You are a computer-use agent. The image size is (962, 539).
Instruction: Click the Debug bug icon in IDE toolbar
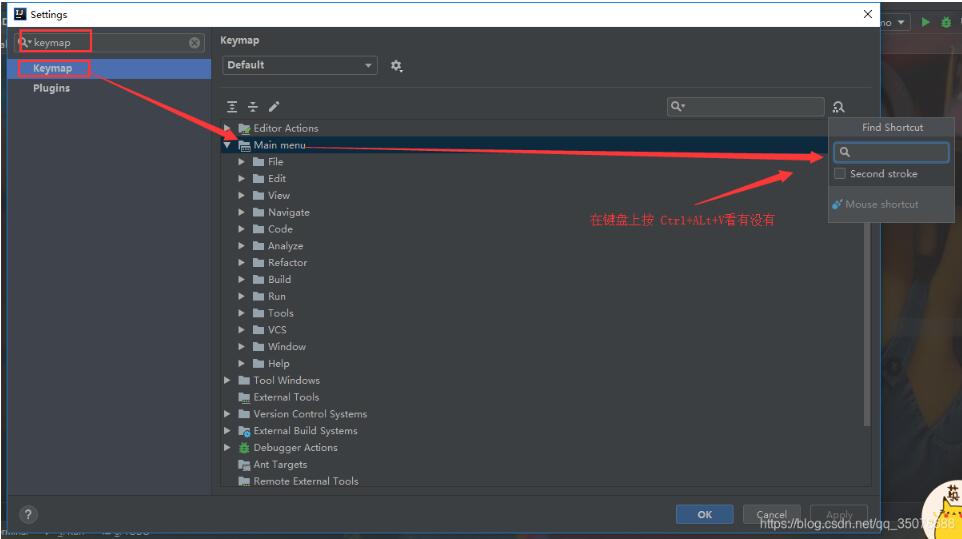click(x=946, y=21)
